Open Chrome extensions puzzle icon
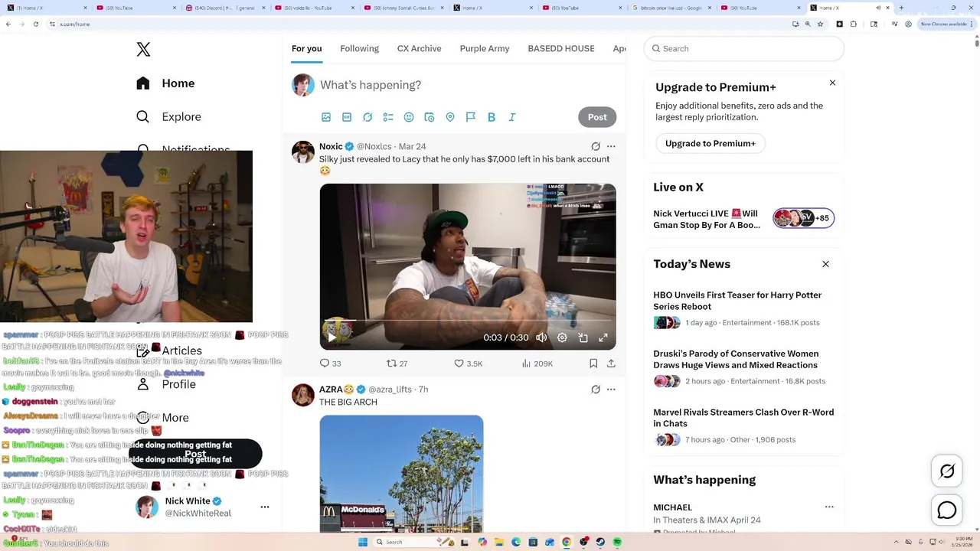 coord(854,24)
